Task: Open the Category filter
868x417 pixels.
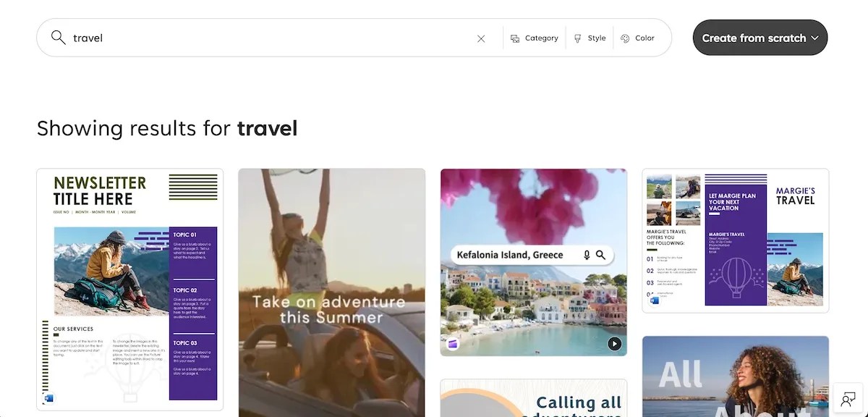Action: pos(535,38)
